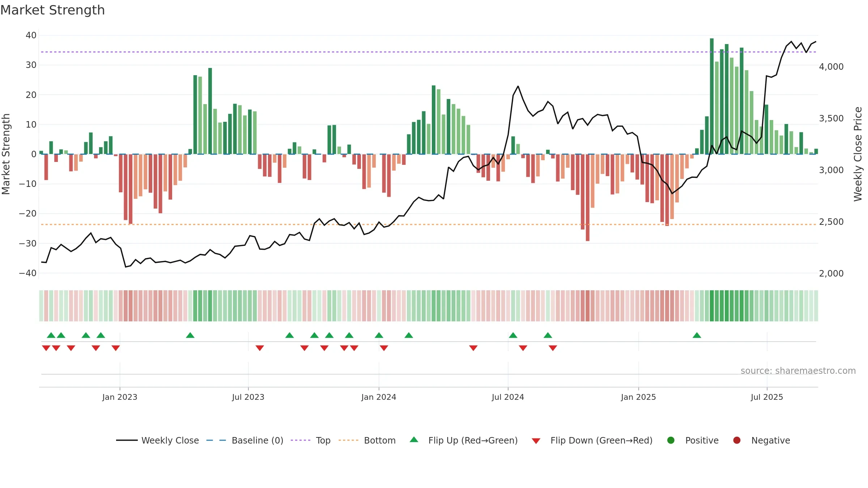Click the green Flip Up triangle in legend
This screenshot has height=488, width=868.
click(x=414, y=440)
